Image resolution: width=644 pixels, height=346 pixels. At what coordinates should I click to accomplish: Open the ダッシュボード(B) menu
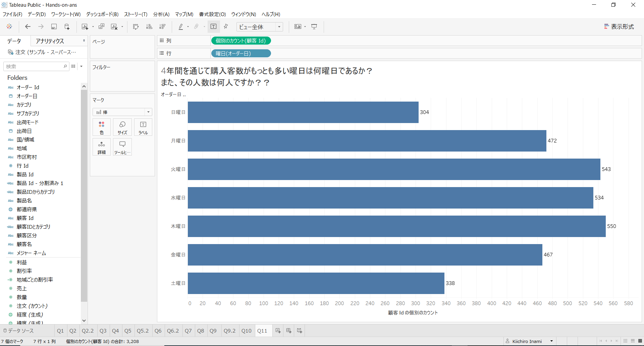(x=102, y=14)
